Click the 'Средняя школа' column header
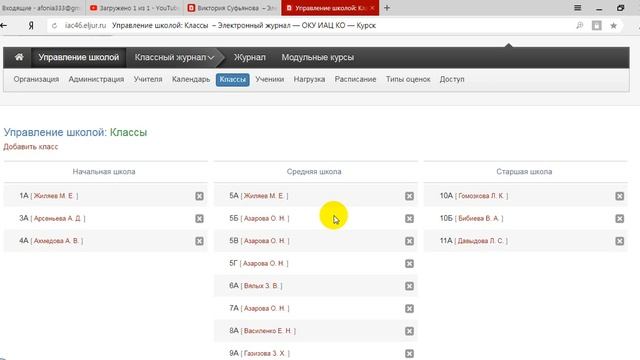The image size is (640, 360). pyautogui.click(x=314, y=172)
